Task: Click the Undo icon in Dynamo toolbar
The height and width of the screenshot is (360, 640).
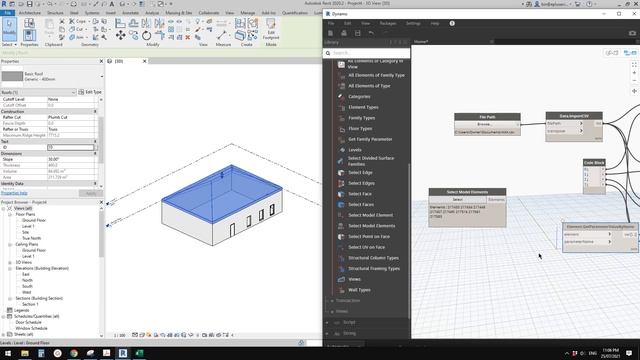Action: point(371,33)
